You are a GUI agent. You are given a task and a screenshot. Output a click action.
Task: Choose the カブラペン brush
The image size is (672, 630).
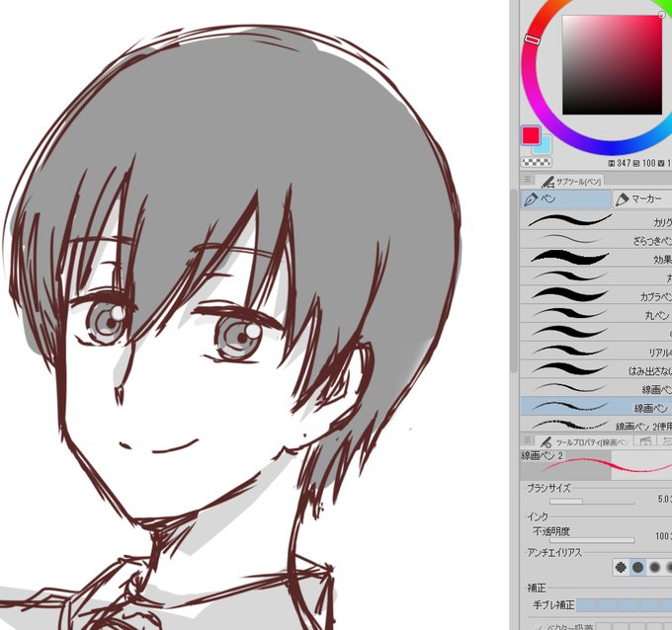[596, 295]
